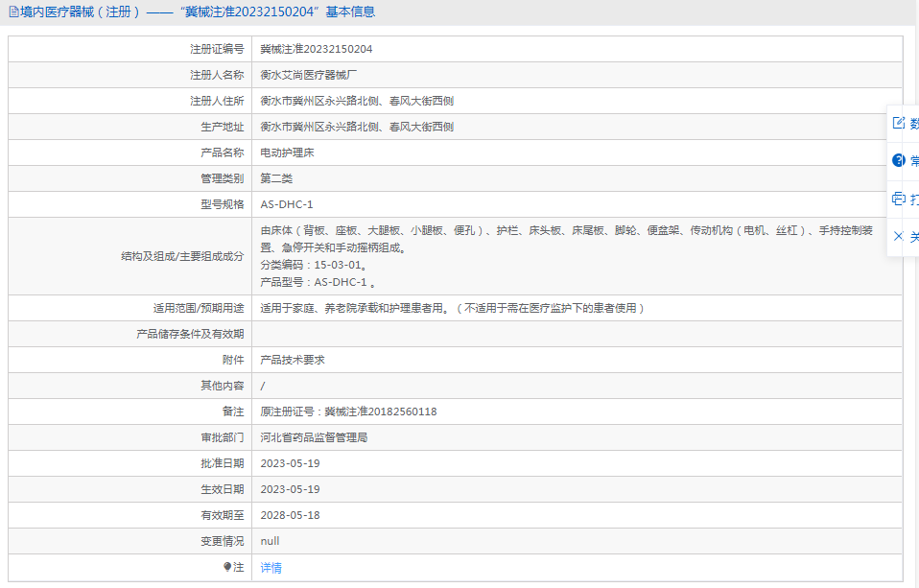
Task: Click the 结构及组成/主要组成成分 label
Action: 182,256
